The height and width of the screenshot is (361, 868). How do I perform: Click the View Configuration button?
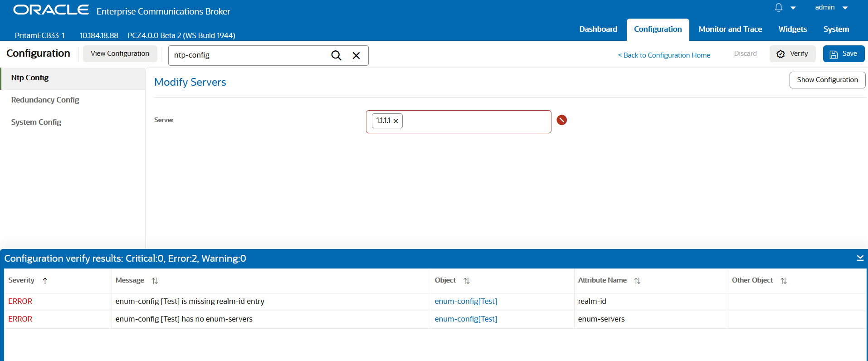tap(120, 54)
